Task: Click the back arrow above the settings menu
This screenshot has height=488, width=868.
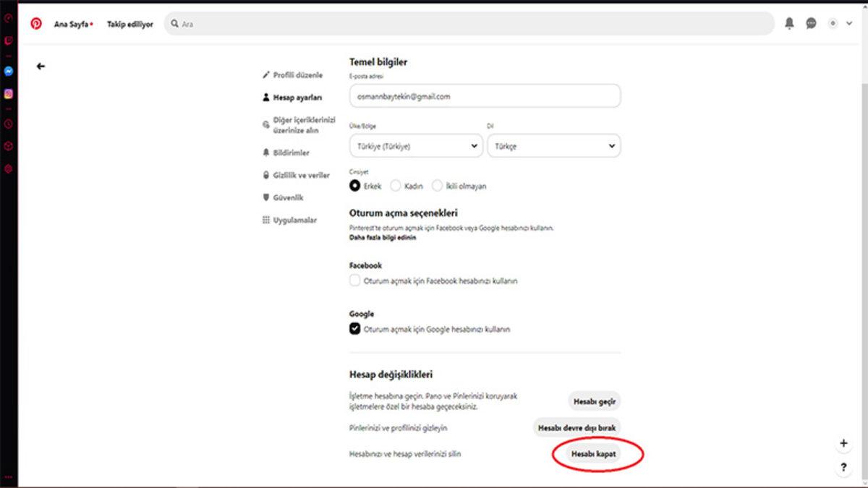Action: click(x=41, y=65)
